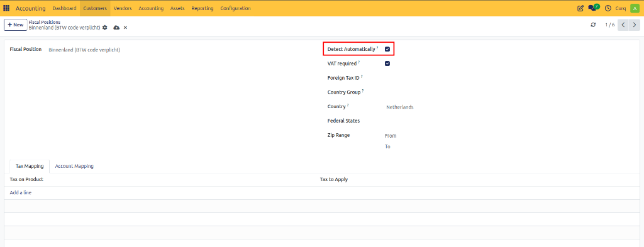
Task: Click the company name Curq
Action: click(x=621, y=8)
